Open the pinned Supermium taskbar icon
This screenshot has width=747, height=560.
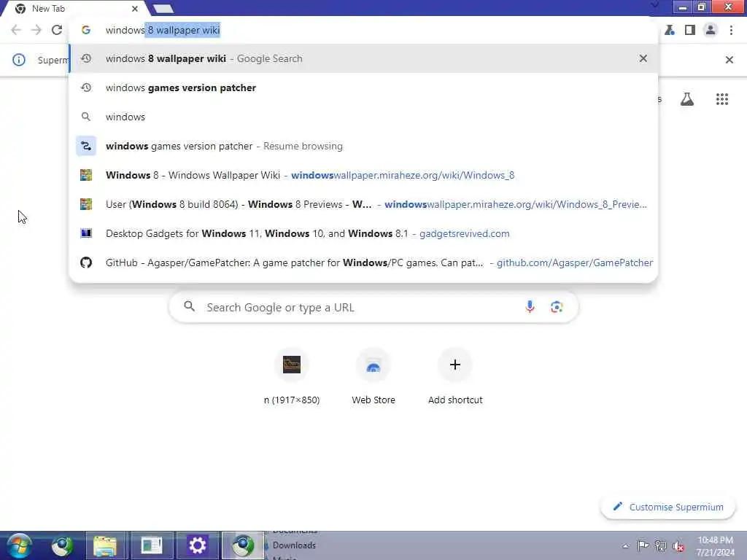[62, 545]
